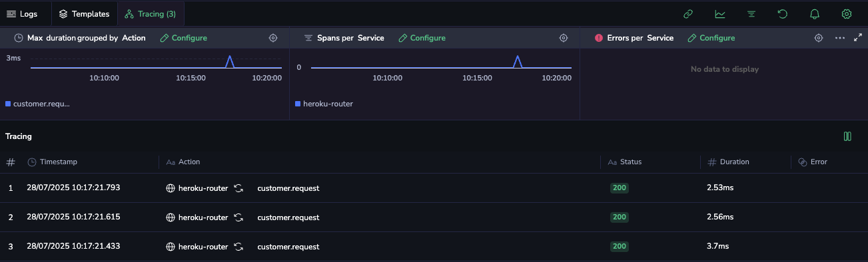
Task: Open the three-dot more options menu
Action: 839,38
